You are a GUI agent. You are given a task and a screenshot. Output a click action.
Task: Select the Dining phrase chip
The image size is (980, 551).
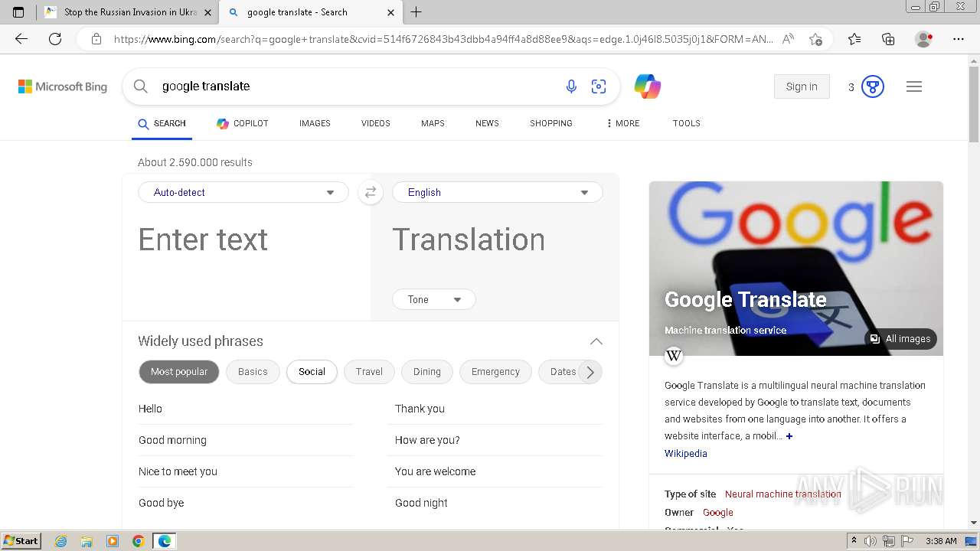coord(427,372)
